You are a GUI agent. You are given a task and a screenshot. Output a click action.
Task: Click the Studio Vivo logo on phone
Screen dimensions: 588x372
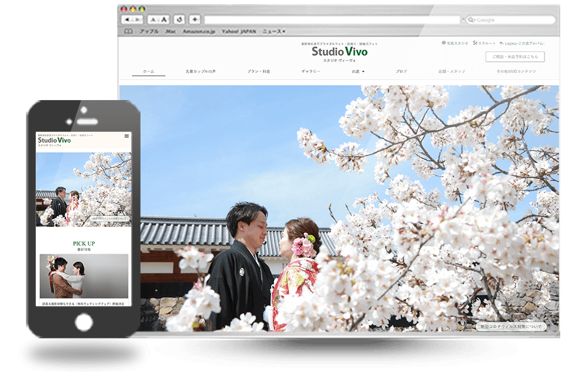tap(54, 140)
